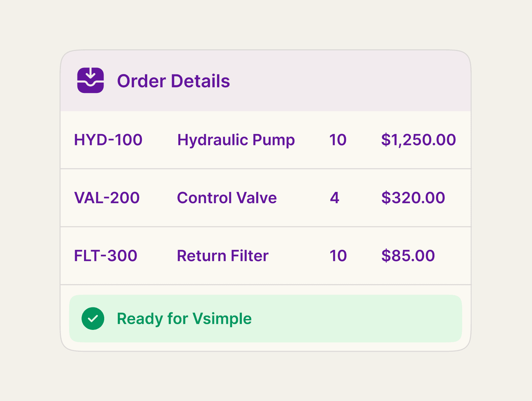
Task: Click the purple inbox download icon
Action: point(91,80)
